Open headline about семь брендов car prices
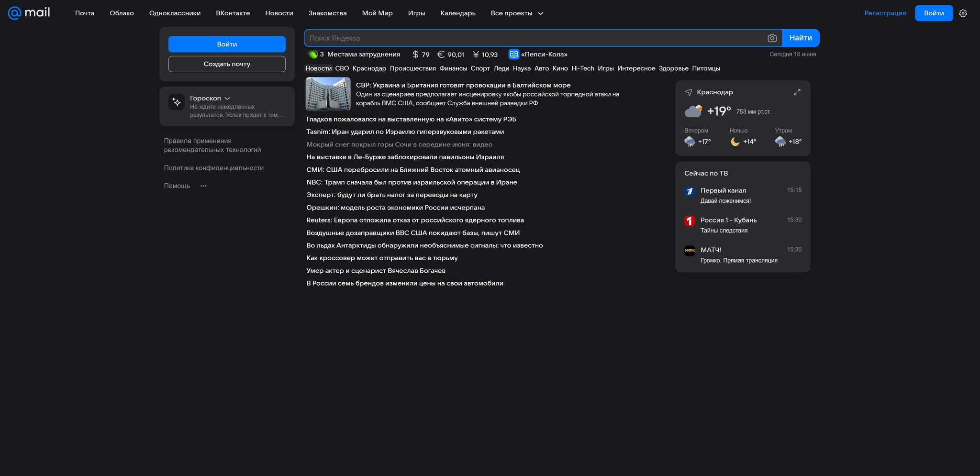Viewport: 980px width, 476px height. tap(405, 283)
